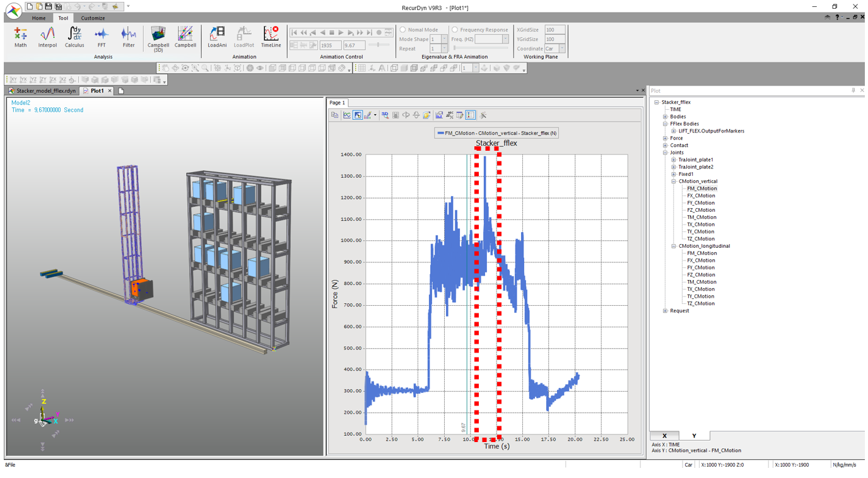The height and width of the screenshot is (478, 868).
Task: Click the magic wand icon in plot toolbar
Action: point(483,115)
